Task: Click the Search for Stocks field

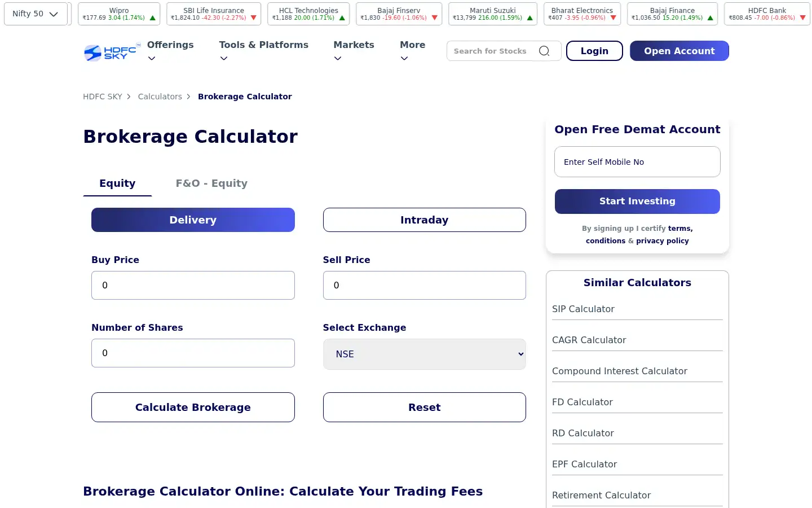Action: coord(490,51)
